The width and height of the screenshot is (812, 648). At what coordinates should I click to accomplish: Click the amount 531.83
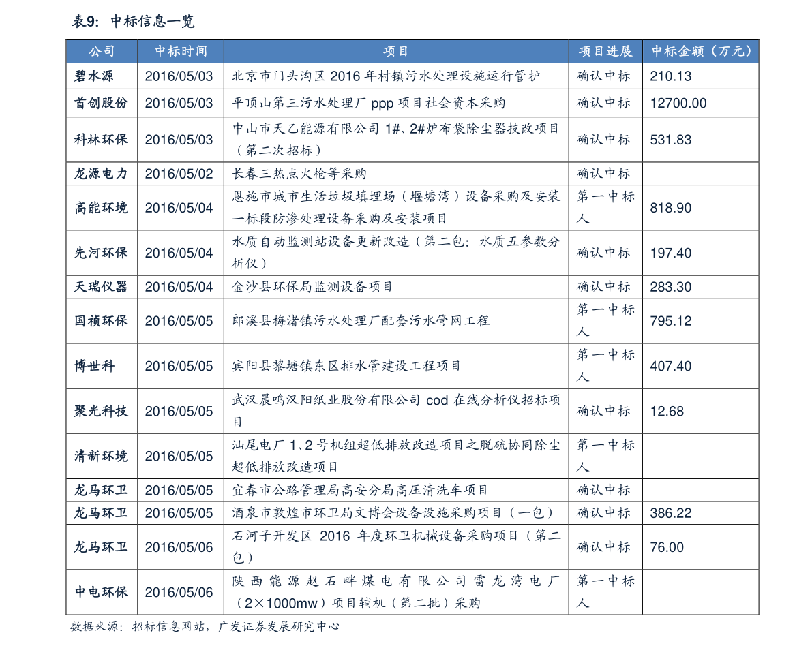click(x=671, y=140)
